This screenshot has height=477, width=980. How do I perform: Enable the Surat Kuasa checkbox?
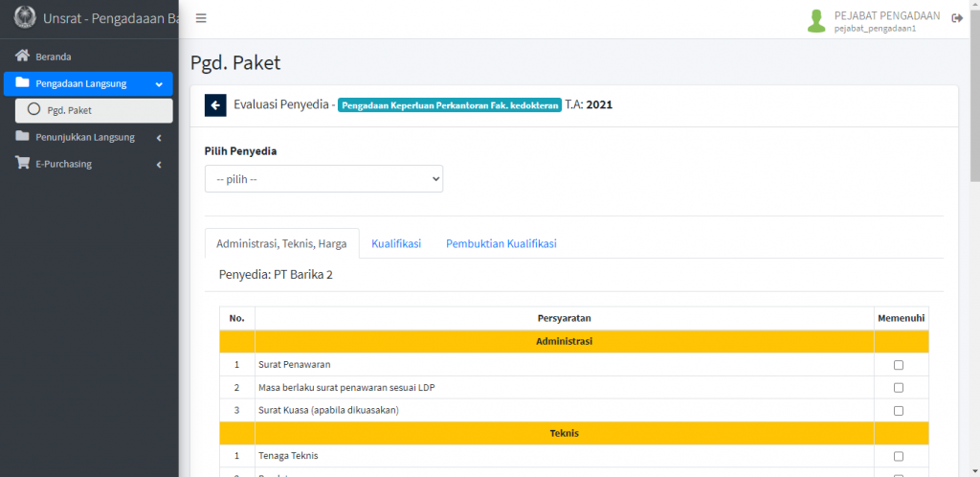coord(898,411)
